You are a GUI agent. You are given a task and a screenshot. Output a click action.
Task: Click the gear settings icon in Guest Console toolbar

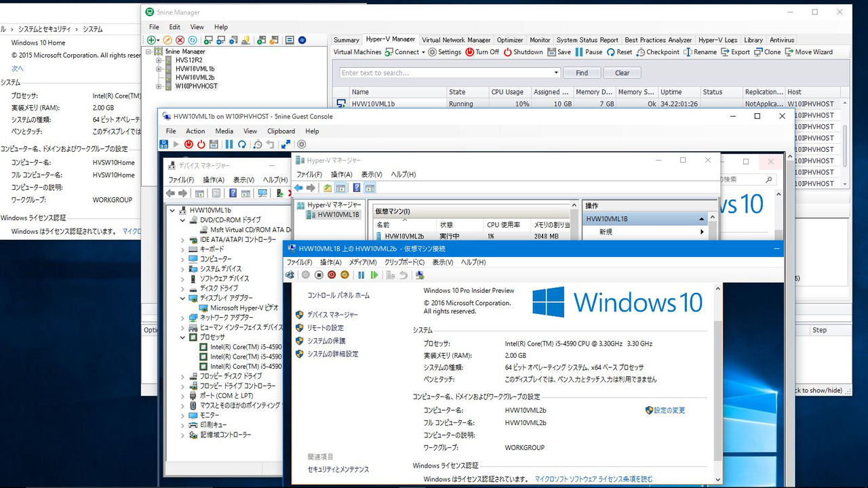pyautogui.click(x=302, y=144)
